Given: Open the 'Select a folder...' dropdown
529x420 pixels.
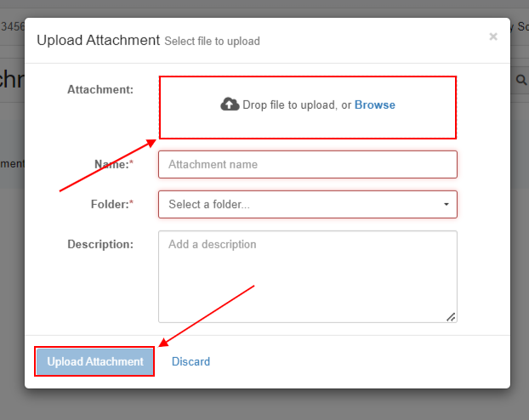Looking at the screenshot, I should [307, 204].
